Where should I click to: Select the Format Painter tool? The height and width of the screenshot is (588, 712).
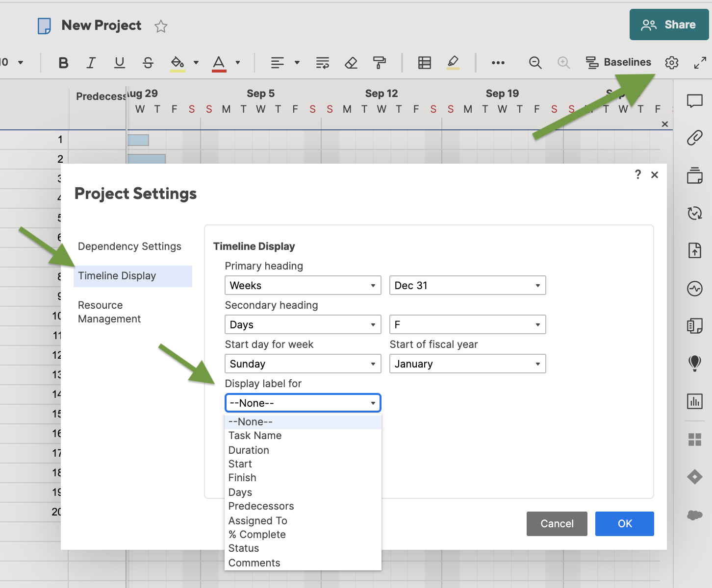[381, 63]
